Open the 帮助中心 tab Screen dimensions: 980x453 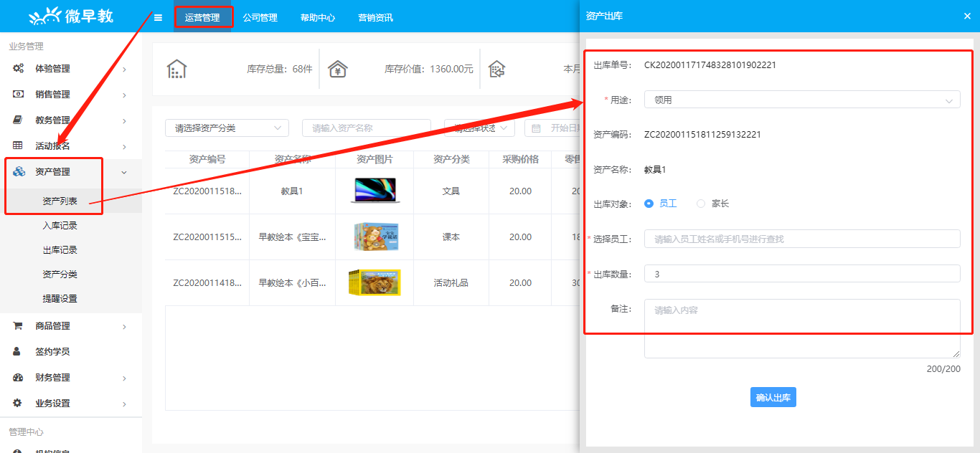pos(318,17)
